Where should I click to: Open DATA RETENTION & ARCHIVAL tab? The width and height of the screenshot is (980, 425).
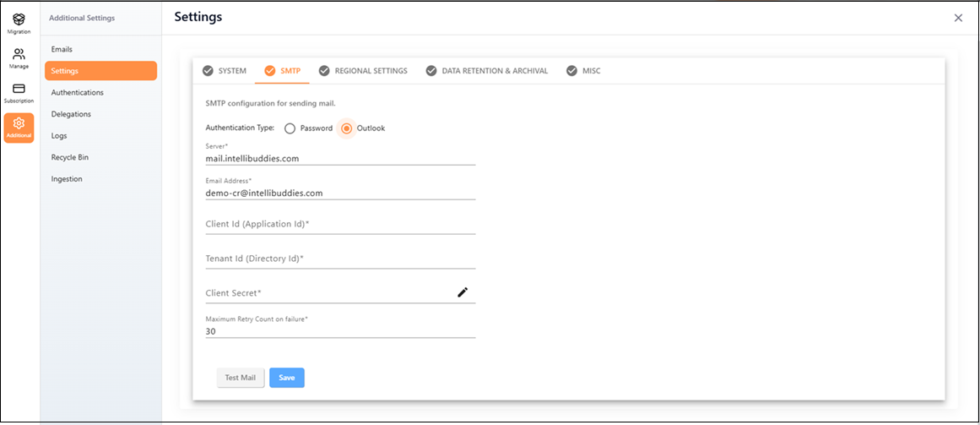[x=487, y=71]
